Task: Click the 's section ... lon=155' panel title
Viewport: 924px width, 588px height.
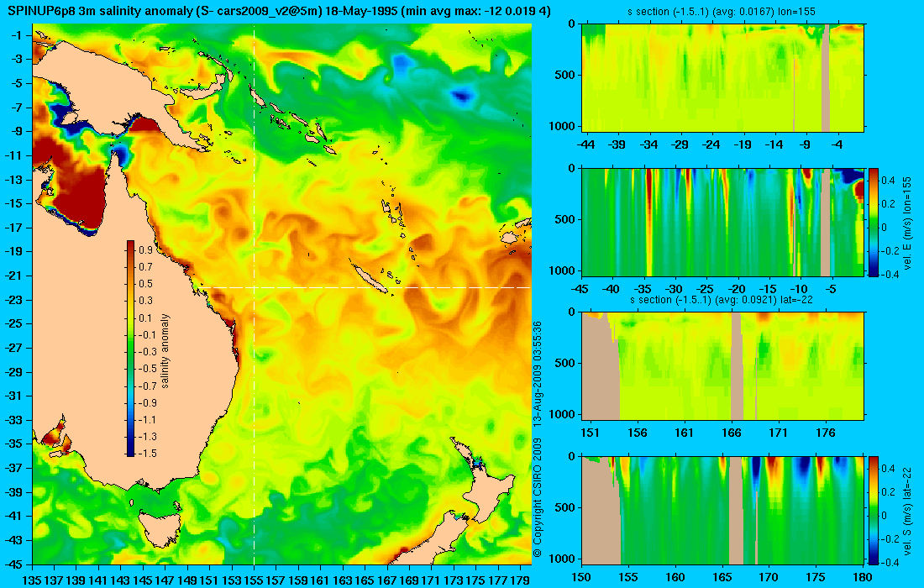Action: pyautogui.click(x=723, y=11)
